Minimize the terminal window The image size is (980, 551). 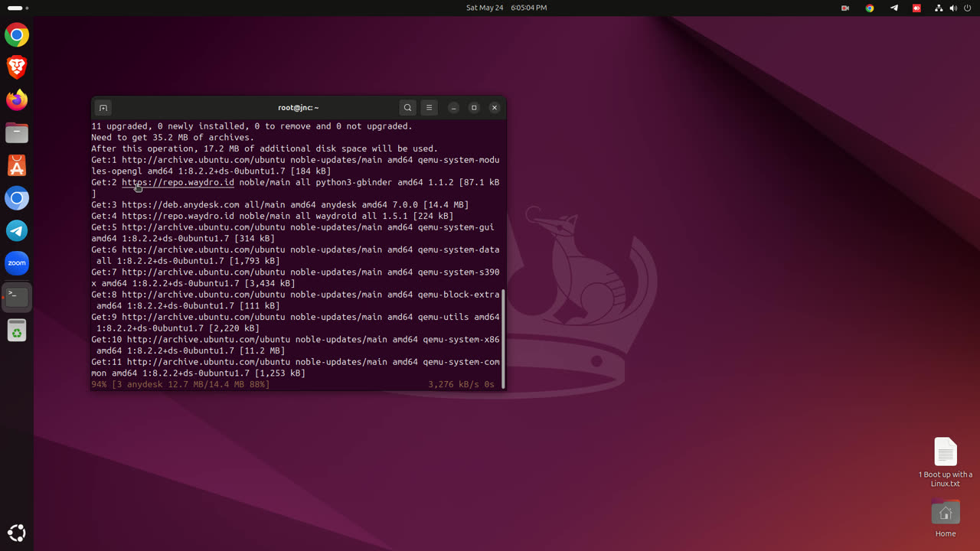coord(453,108)
